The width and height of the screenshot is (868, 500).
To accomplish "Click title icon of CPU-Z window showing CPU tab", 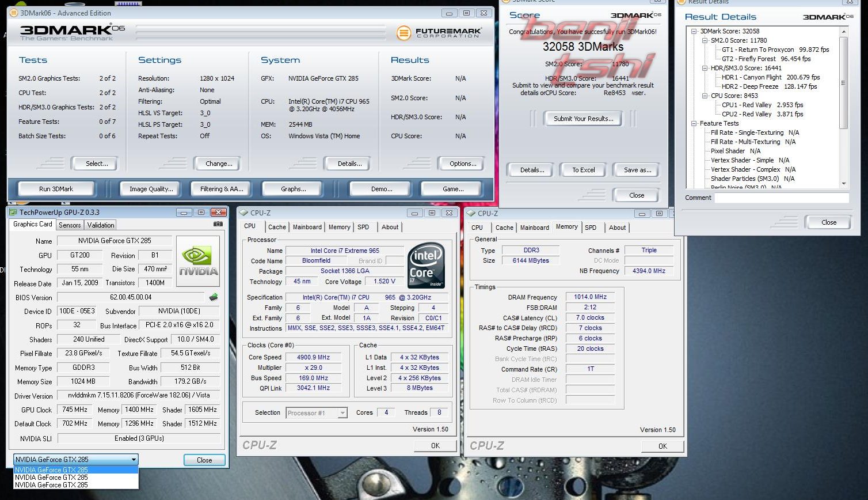I will (244, 213).
